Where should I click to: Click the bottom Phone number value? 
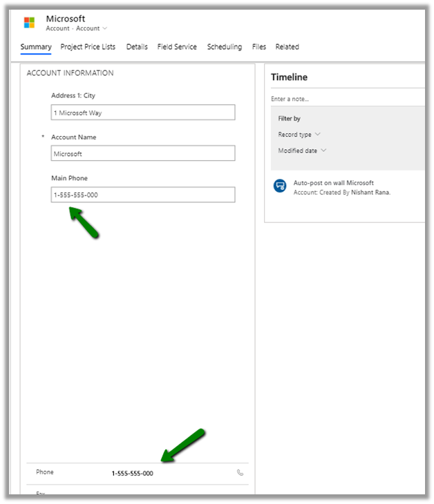pos(132,474)
